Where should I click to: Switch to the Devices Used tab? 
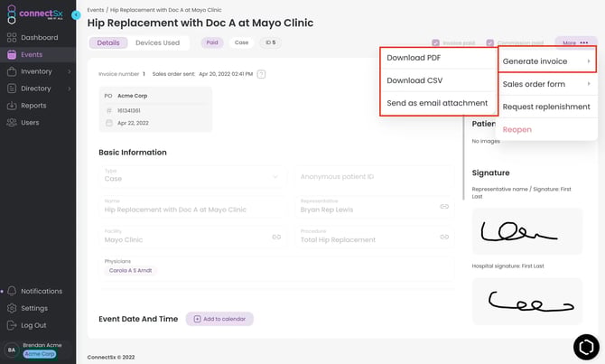[x=157, y=42]
